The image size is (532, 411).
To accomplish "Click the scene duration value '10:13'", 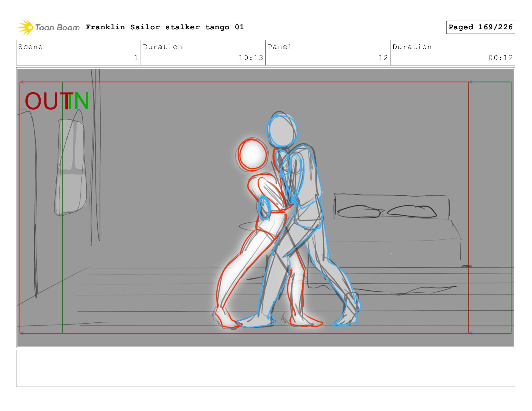I will [x=251, y=58].
